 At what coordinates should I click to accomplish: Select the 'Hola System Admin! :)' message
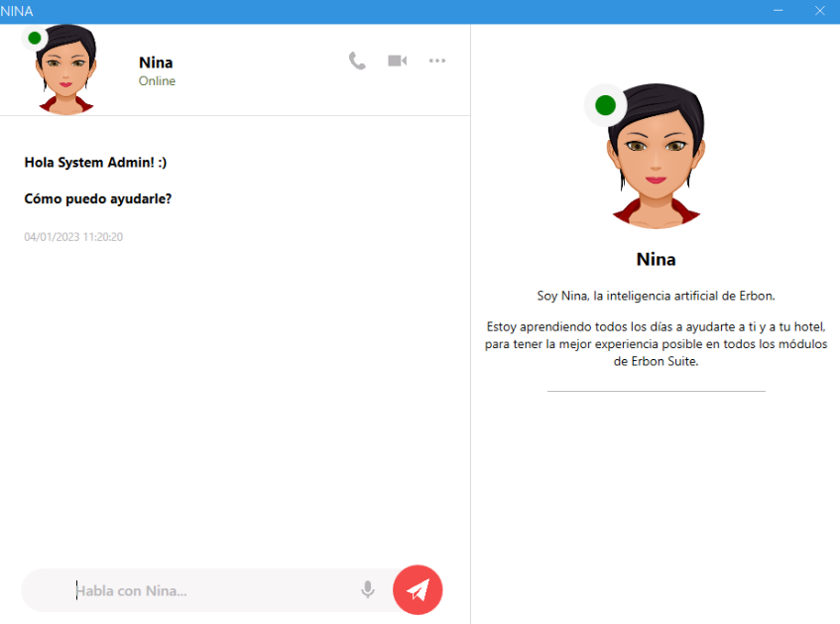pos(102,163)
